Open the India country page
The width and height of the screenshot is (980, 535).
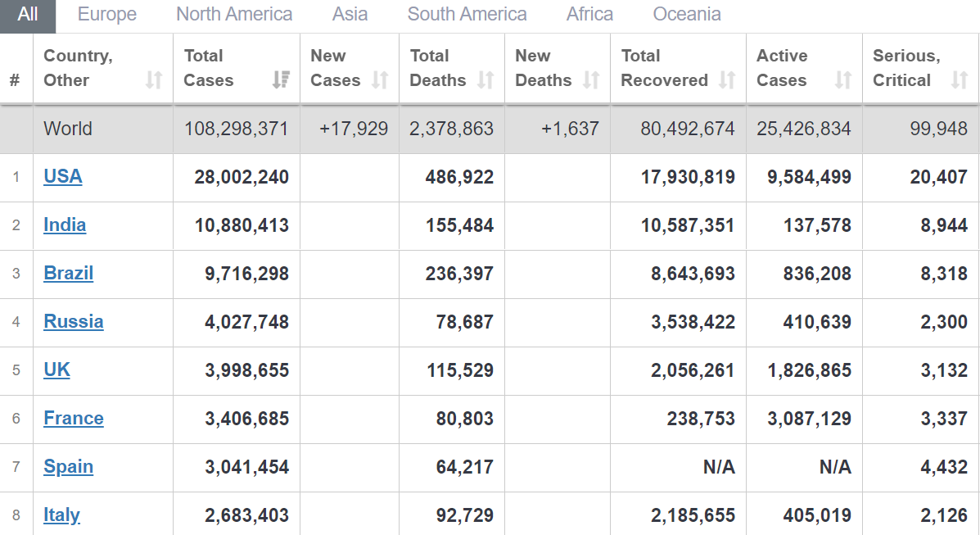(65, 224)
